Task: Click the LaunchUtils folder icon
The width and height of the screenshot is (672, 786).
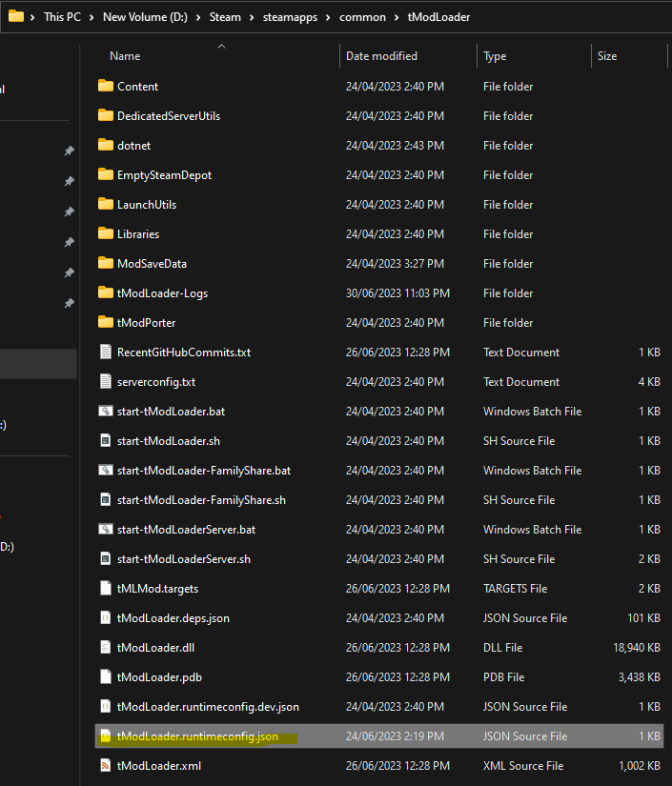Action: (105, 204)
